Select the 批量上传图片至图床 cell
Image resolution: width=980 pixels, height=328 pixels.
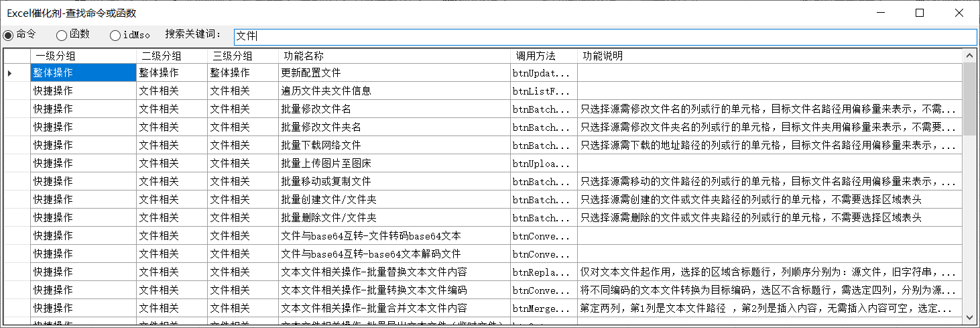coord(395,163)
